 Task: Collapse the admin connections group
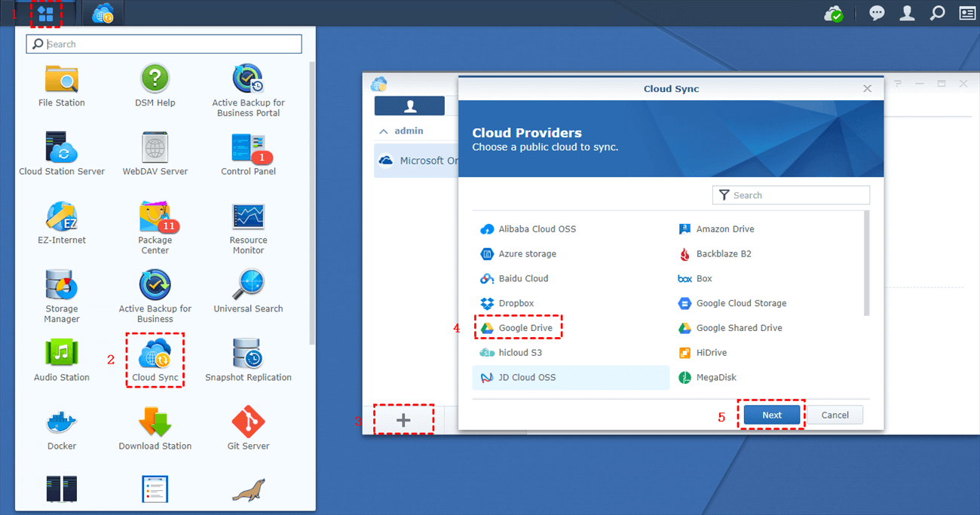[384, 131]
